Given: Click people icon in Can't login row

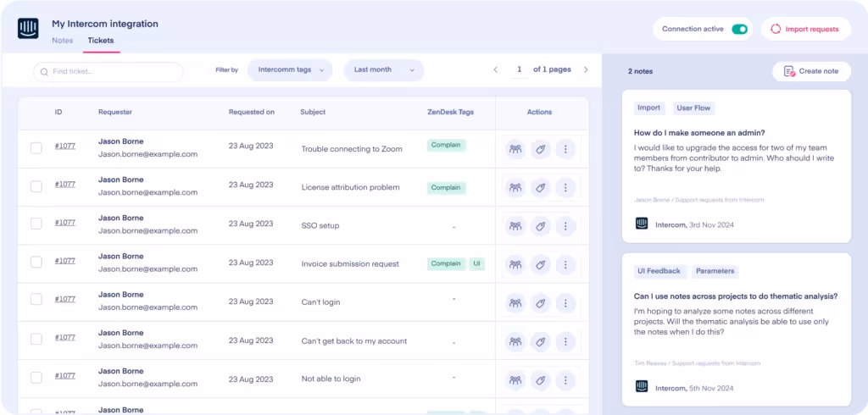Looking at the screenshot, I should (515, 302).
